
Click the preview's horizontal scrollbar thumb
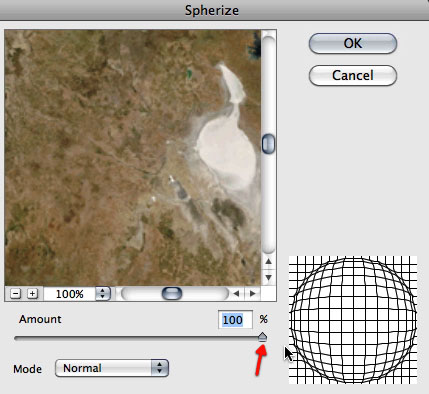point(172,294)
